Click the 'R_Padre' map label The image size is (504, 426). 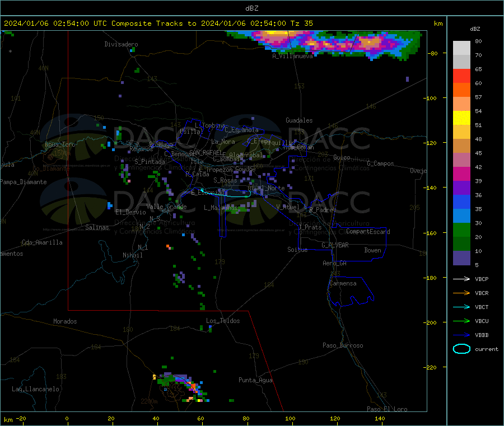[x=321, y=210]
